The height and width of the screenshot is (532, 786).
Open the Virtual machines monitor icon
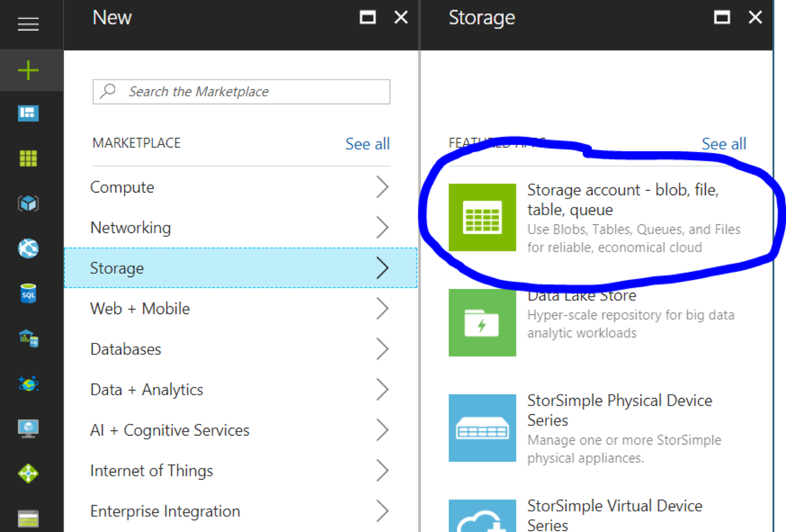[x=28, y=429]
